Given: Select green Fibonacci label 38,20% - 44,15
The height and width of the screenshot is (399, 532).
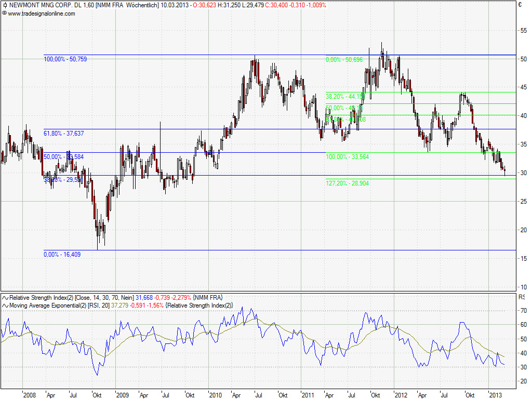Looking at the screenshot, I should tap(345, 97).
